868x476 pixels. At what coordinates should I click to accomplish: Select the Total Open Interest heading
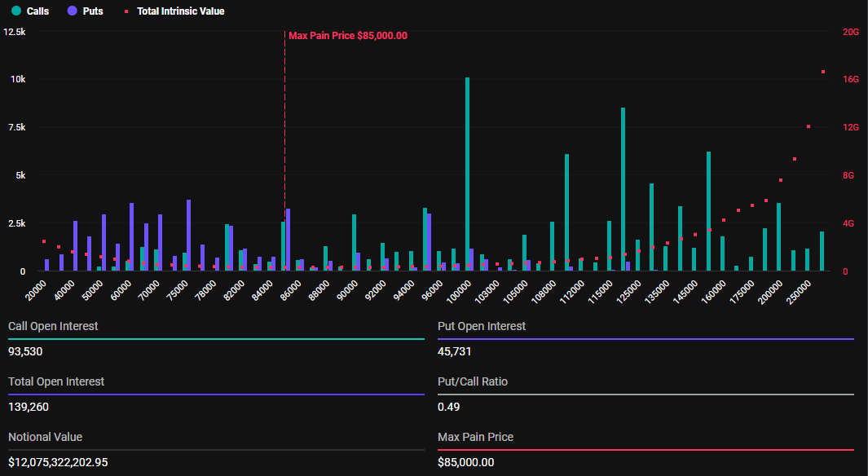[x=56, y=381]
